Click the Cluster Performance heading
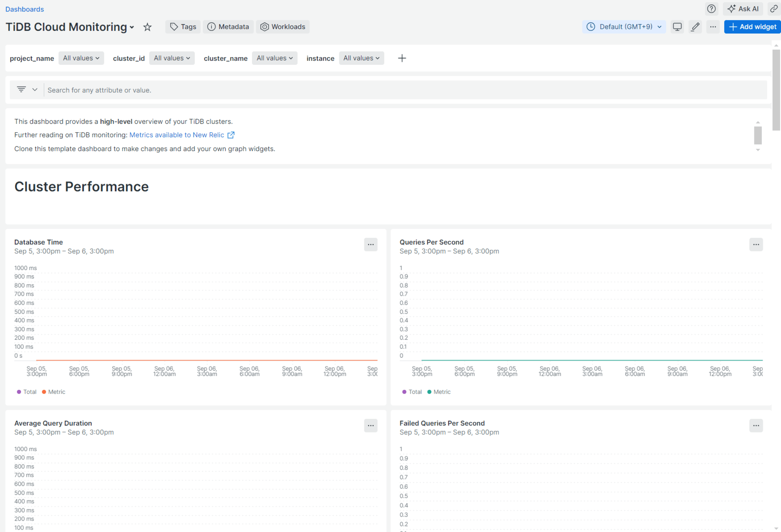The image size is (781, 532). click(82, 187)
